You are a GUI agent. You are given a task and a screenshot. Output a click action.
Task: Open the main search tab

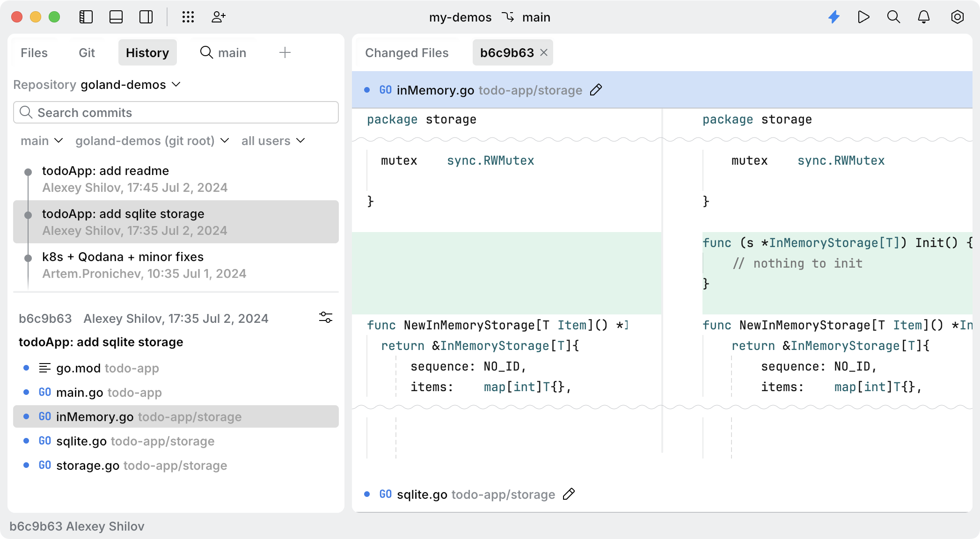coord(223,53)
